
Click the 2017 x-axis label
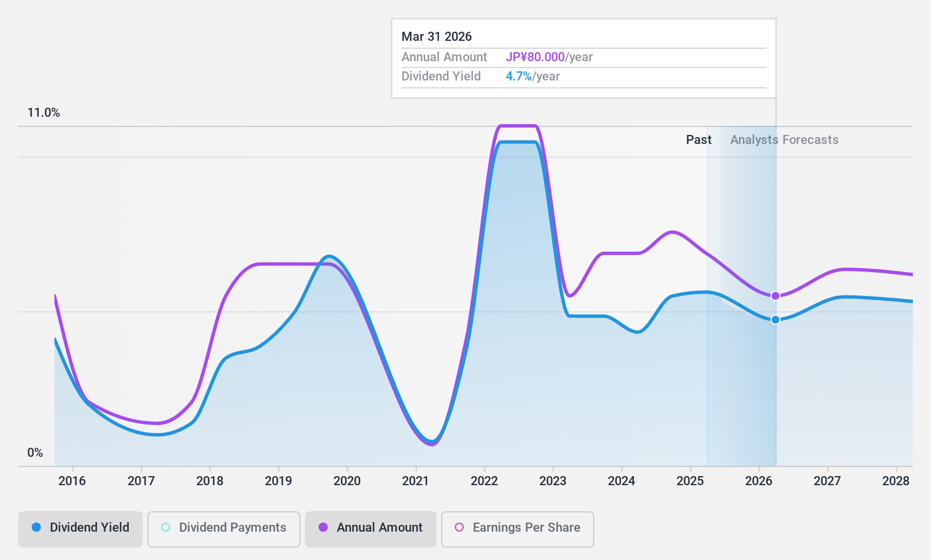[x=141, y=481]
